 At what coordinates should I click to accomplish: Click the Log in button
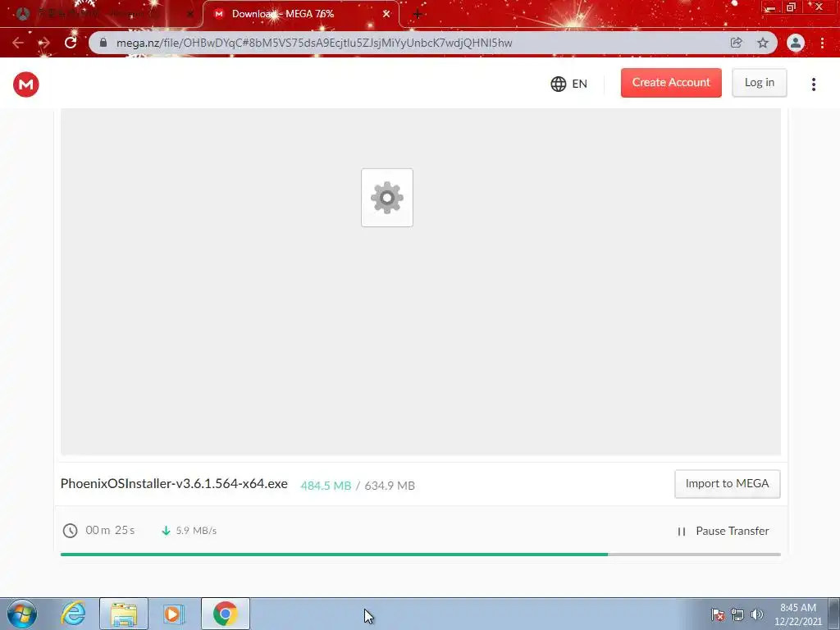pyautogui.click(x=759, y=83)
